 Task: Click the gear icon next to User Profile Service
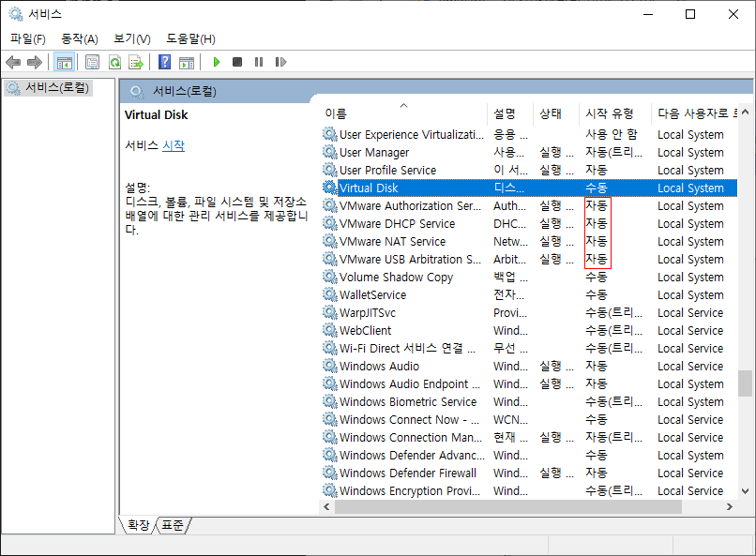pos(330,170)
